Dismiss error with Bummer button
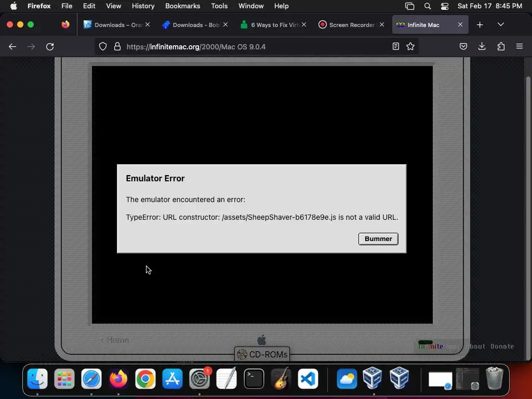The height and width of the screenshot is (399, 532). pos(378,239)
